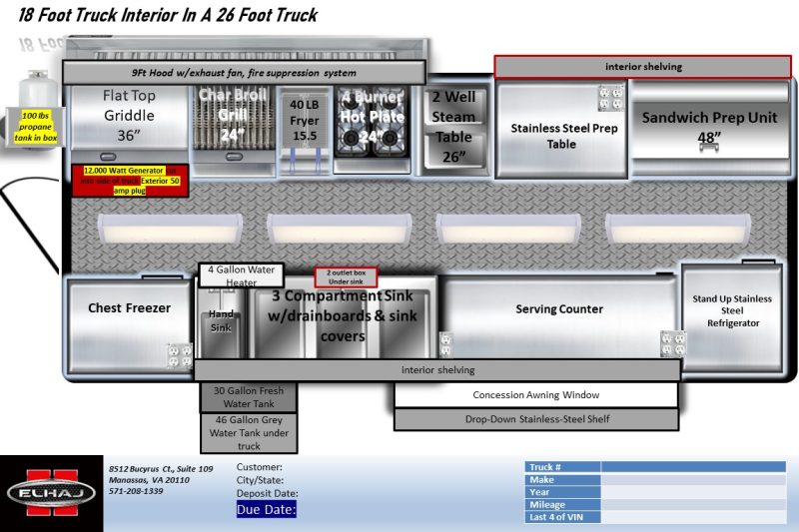
Task: Click the empty value field next to Year
Action: click(693, 492)
